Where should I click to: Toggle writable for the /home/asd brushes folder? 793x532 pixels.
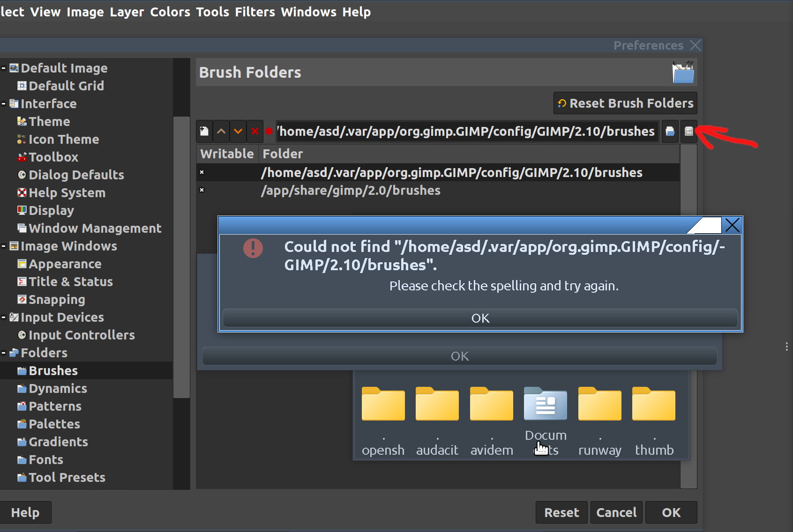point(202,172)
